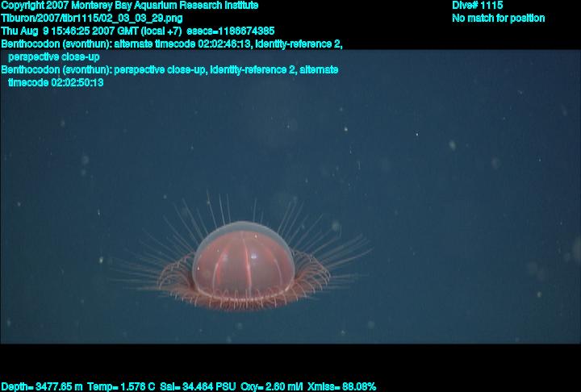The image size is (581, 392).
Task: Click the Temp= 1.576 C reading
Action: click(121, 386)
